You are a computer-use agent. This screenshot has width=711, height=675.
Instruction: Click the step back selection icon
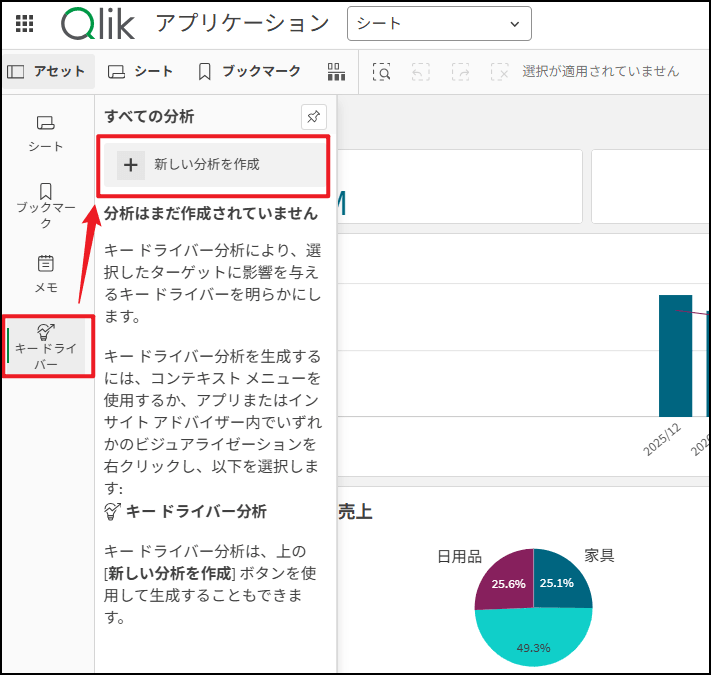[420, 71]
